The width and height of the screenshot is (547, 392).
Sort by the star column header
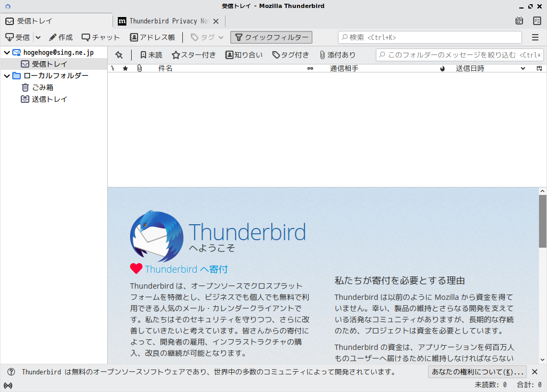126,68
